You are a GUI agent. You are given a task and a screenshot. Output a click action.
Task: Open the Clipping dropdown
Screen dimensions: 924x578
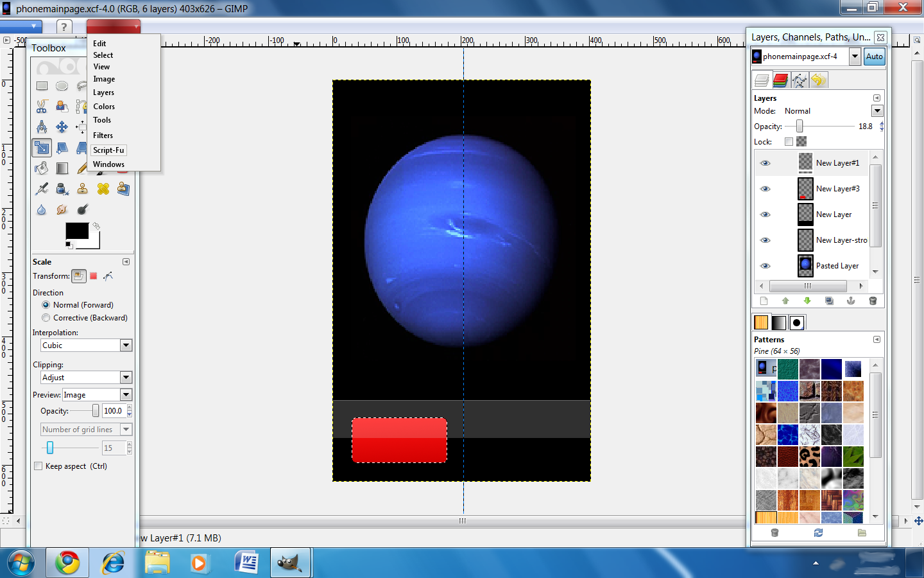[x=86, y=377]
